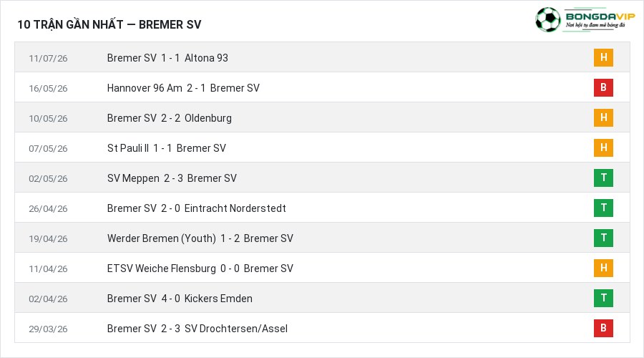The height and width of the screenshot is (358, 644).
Task: Click the H badge for the Altona 93 match
Action: 603,57
